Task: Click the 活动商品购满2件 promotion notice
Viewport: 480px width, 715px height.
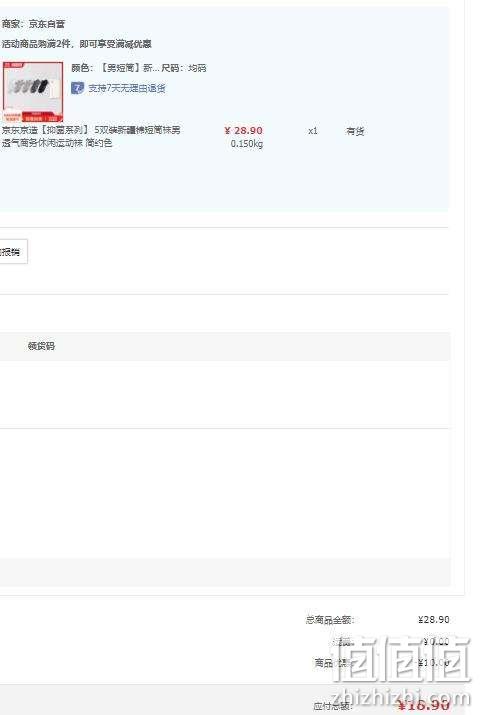Action: click(77, 44)
